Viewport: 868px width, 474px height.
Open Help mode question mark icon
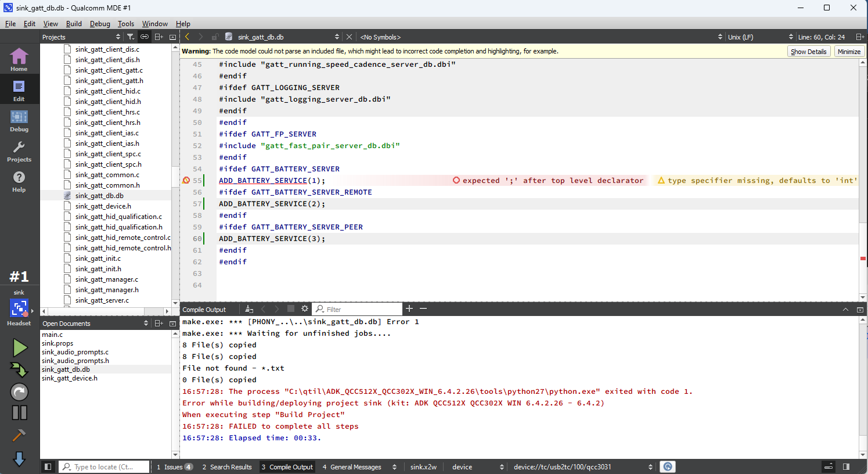[19, 181]
